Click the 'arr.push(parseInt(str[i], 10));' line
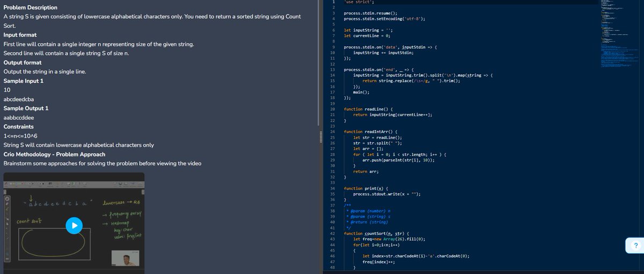The height and width of the screenshot is (274, 644). pos(399,160)
